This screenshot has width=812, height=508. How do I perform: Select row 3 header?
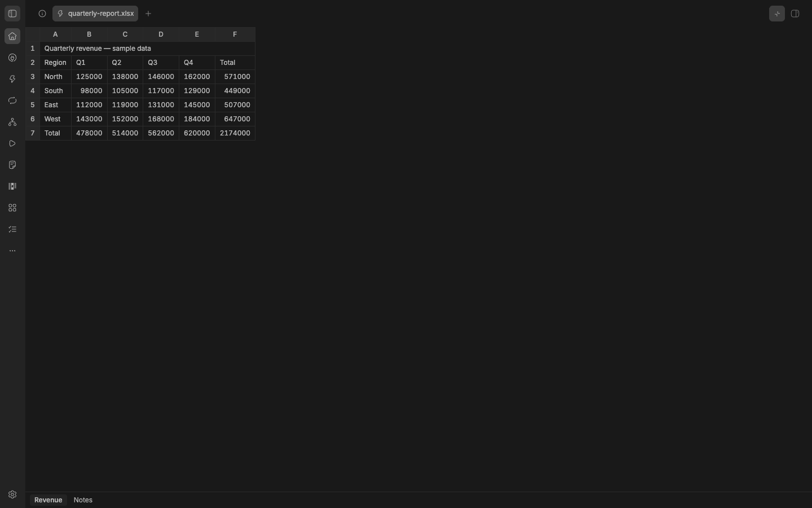point(33,77)
